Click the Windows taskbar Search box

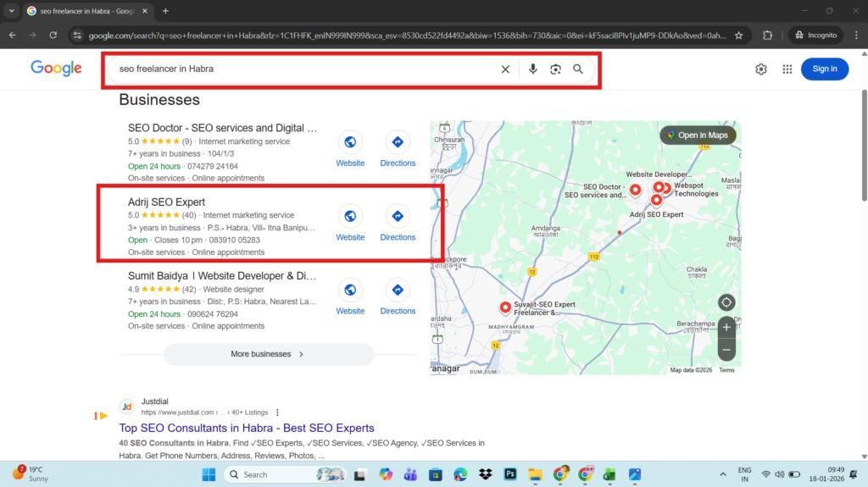click(x=285, y=474)
